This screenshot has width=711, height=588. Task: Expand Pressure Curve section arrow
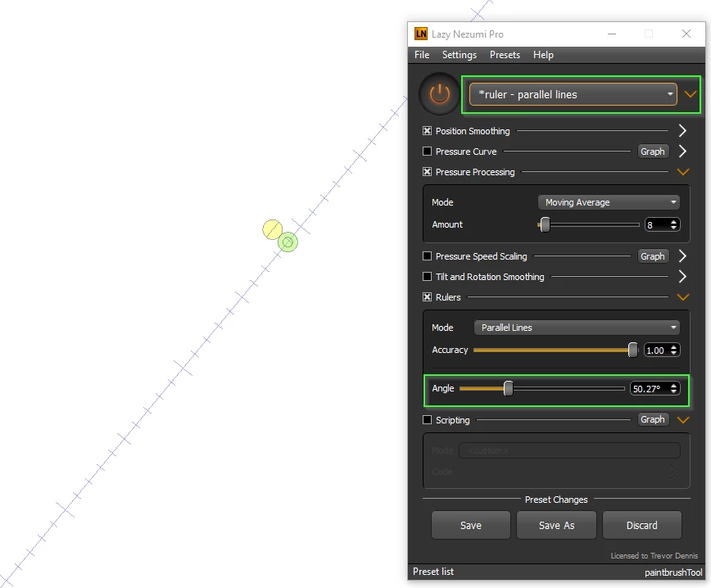click(x=682, y=152)
